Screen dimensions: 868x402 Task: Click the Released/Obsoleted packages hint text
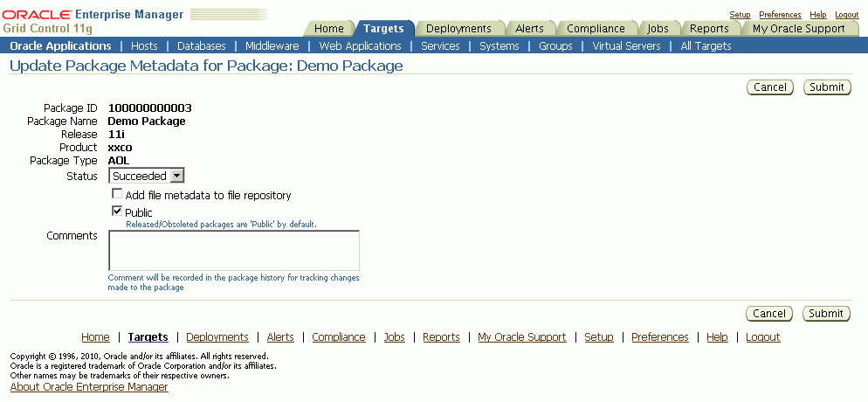pos(222,225)
